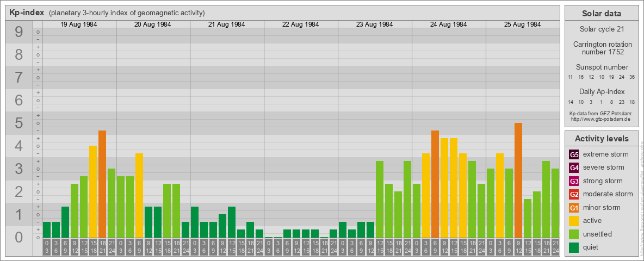Image resolution: width=644 pixels, height=261 pixels.
Task: Select the dark green quiet level swatch
Action: click(x=574, y=247)
